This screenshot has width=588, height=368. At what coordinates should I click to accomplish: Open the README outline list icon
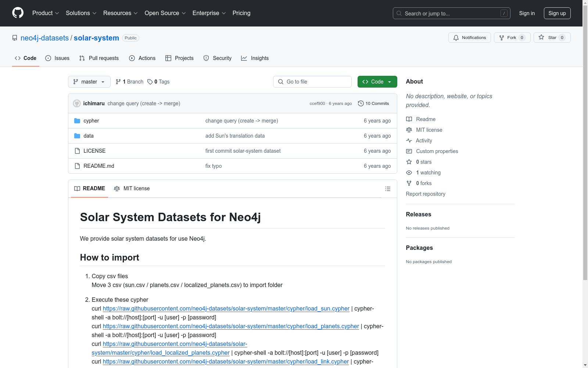[x=387, y=189]
